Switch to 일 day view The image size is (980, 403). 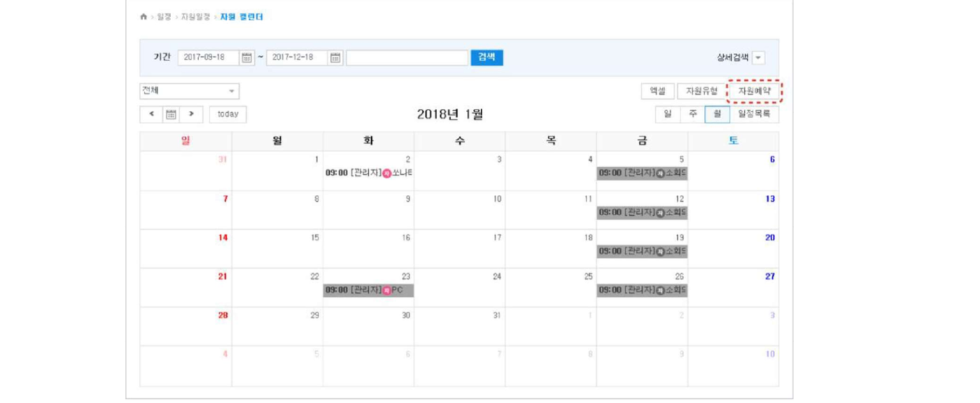point(668,114)
